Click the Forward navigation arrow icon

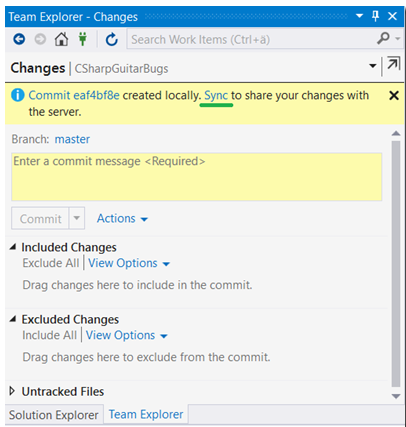(40, 39)
